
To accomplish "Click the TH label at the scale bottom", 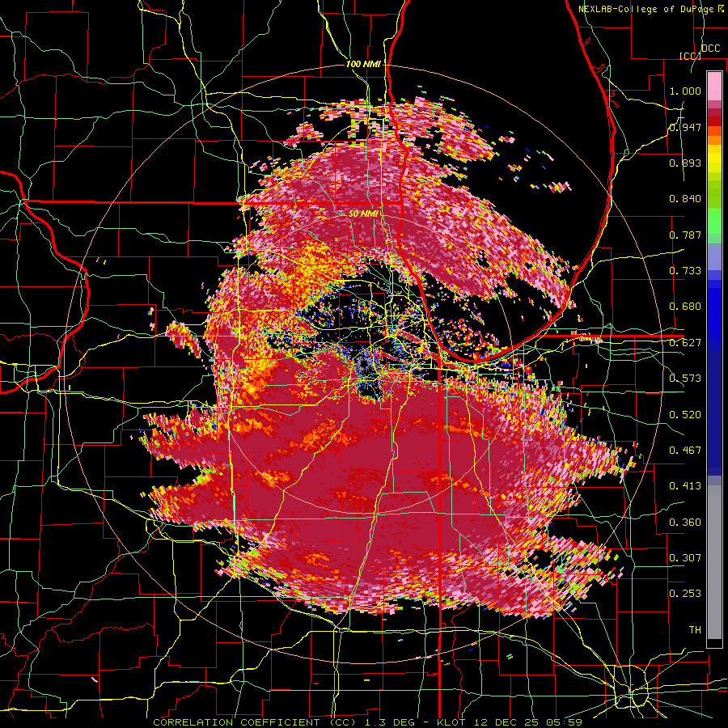I will (695, 629).
